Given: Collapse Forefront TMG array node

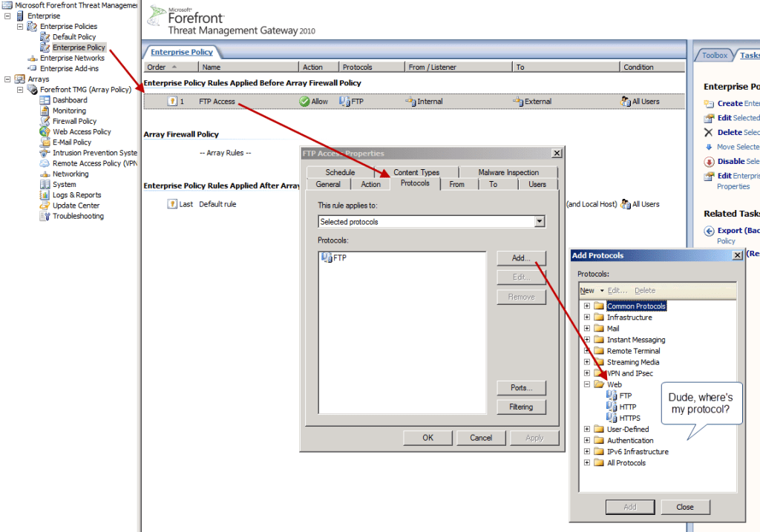Looking at the screenshot, I should 20,90.
